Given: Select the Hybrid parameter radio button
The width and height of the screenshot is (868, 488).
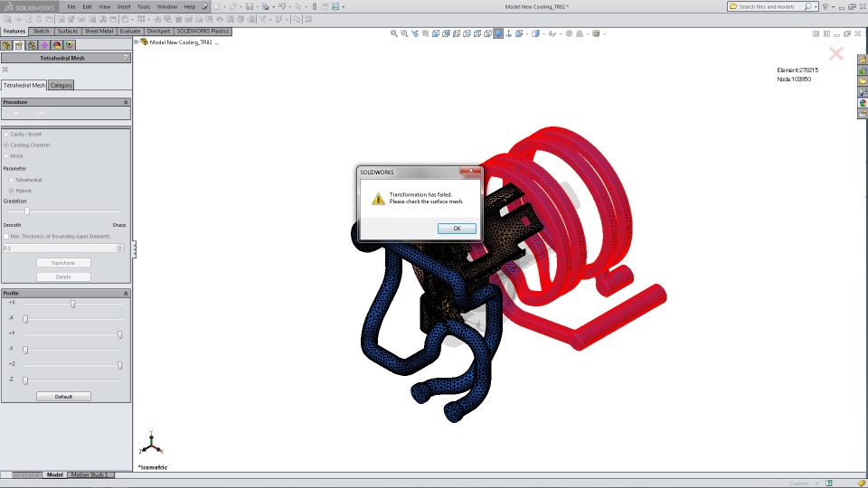Looking at the screenshot, I should click(x=12, y=191).
